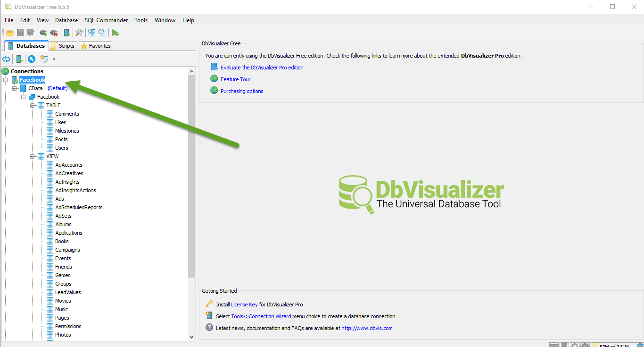Switch to the Favorites tab
Viewport: 644px width, 347px height.
pos(96,46)
